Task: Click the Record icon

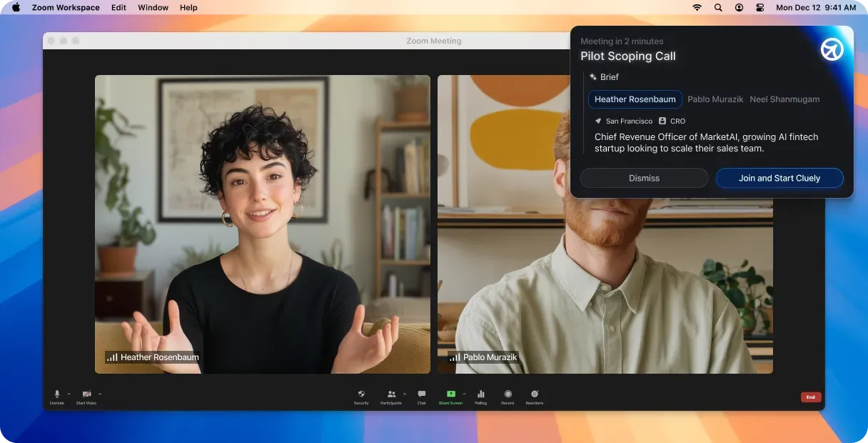Action: [x=508, y=394]
